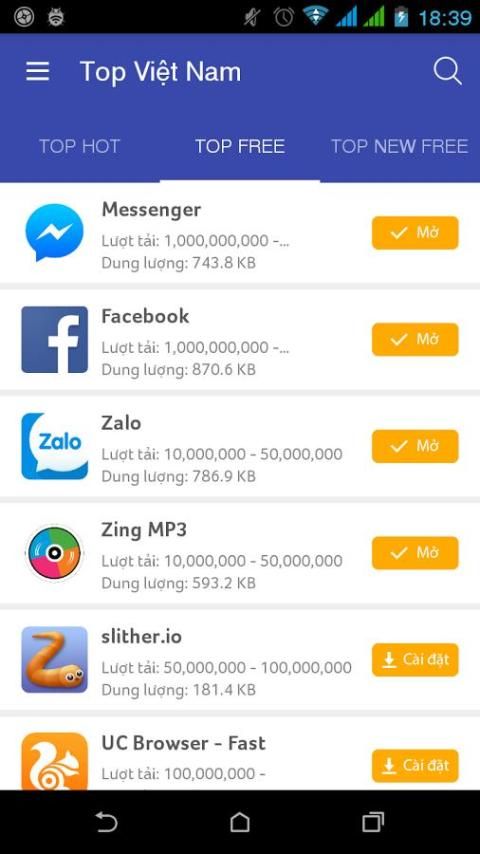Screen dimensions: 480x854
Task: Install UC Browser with Cài đặt button
Action: click(x=415, y=766)
